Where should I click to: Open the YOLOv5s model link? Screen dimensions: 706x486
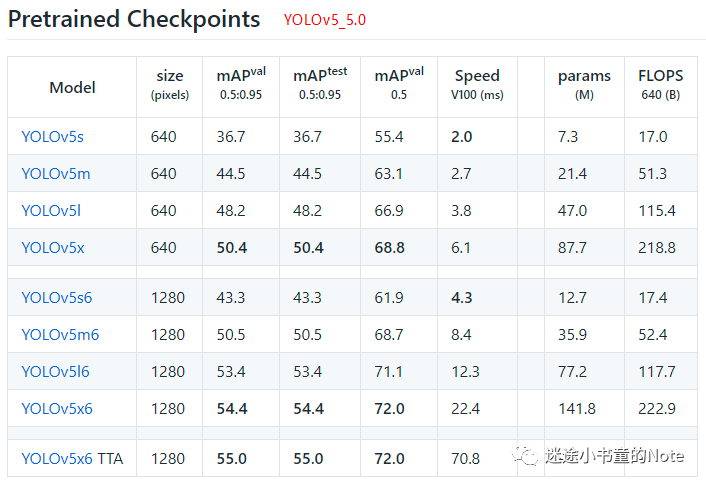[52, 136]
